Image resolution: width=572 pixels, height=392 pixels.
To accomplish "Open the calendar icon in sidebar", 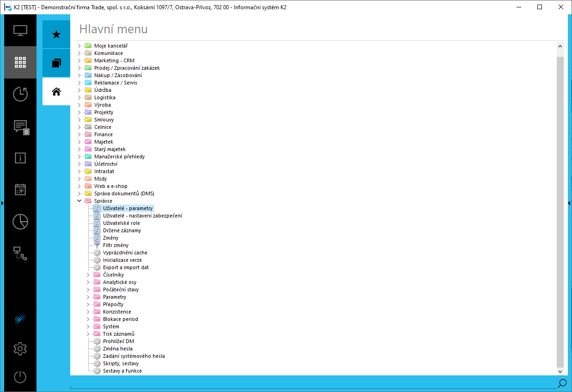I will (20, 190).
